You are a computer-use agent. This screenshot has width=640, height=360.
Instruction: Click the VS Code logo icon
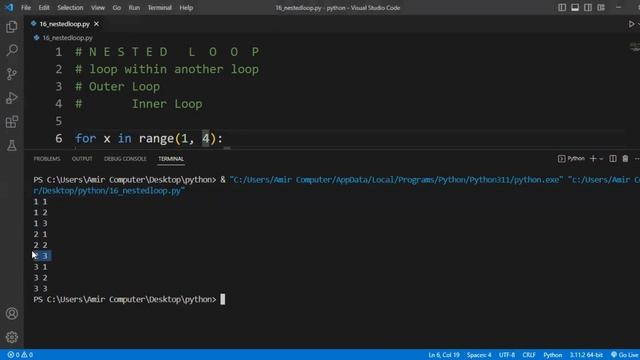(9, 7)
